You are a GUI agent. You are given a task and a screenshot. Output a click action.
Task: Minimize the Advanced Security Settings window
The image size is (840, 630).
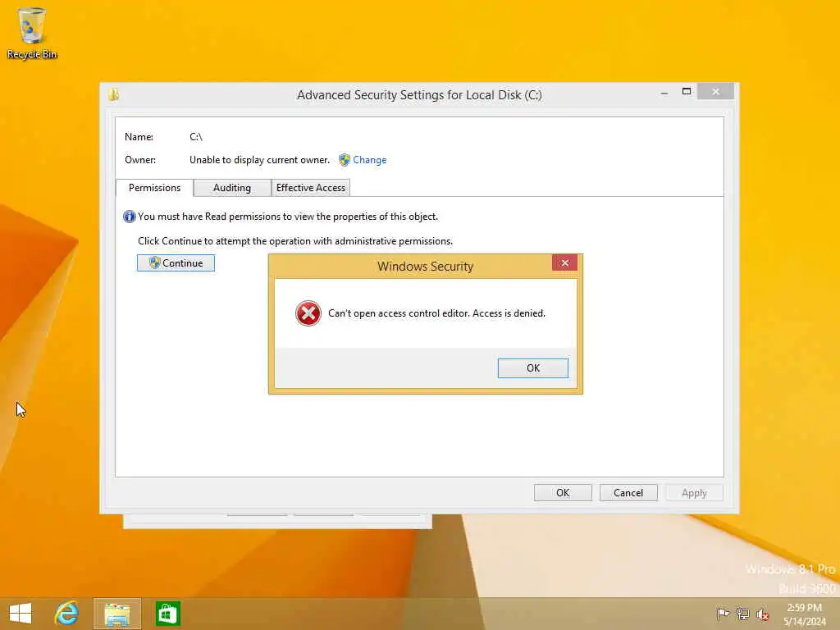click(x=664, y=92)
